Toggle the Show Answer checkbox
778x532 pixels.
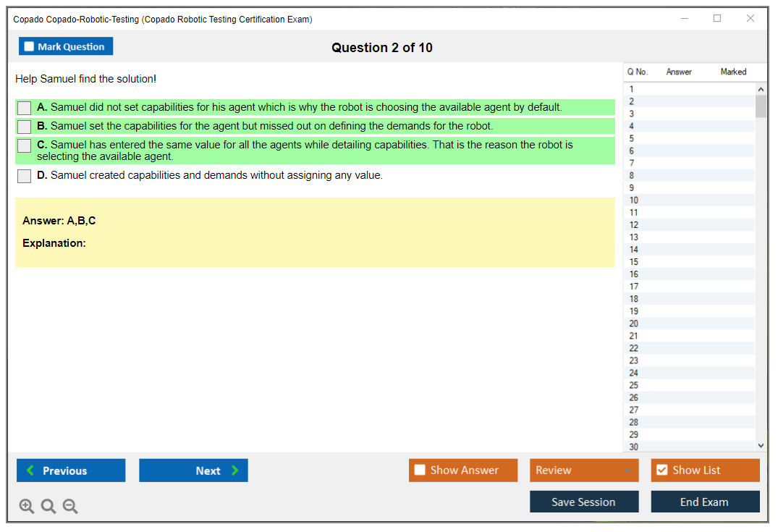click(x=420, y=470)
